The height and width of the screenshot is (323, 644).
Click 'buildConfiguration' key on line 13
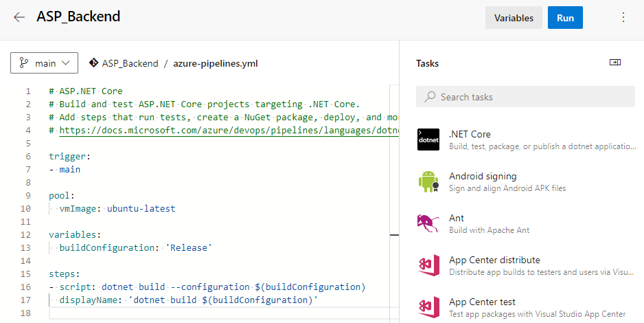[x=107, y=248]
